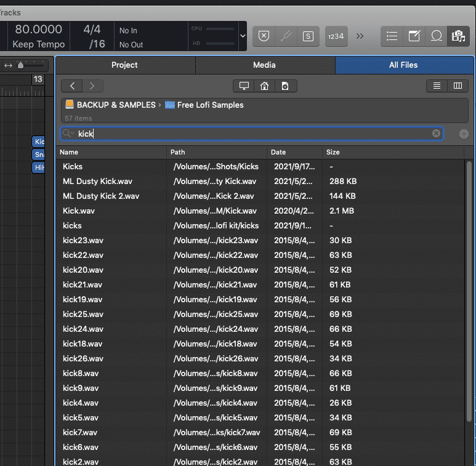Jump to Computer location icon
Screen dimensions: 476x466
[x=244, y=86]
